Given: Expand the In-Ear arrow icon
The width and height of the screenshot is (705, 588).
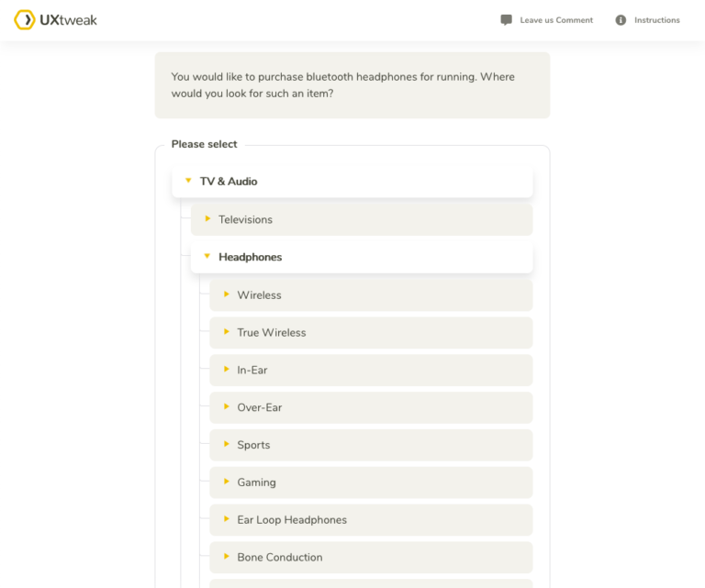Looking at the screenshot, I should [227, 370].
